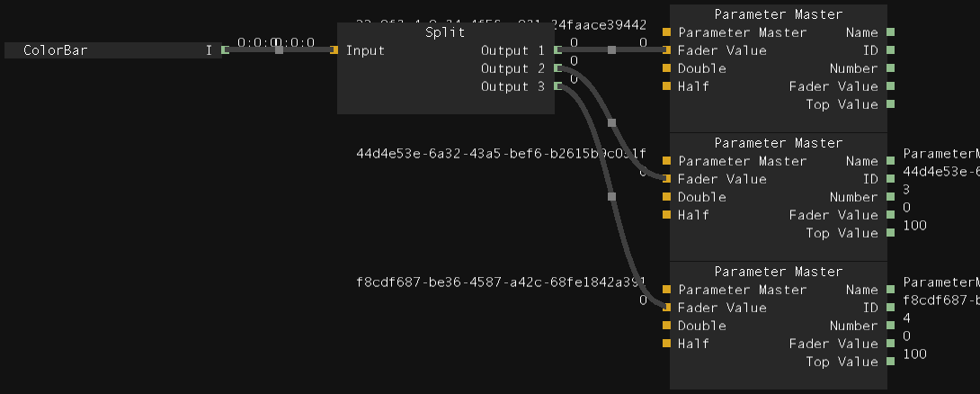Click middle Parameter Master's Name output pin
980x394 pixels.
(890, 161)
